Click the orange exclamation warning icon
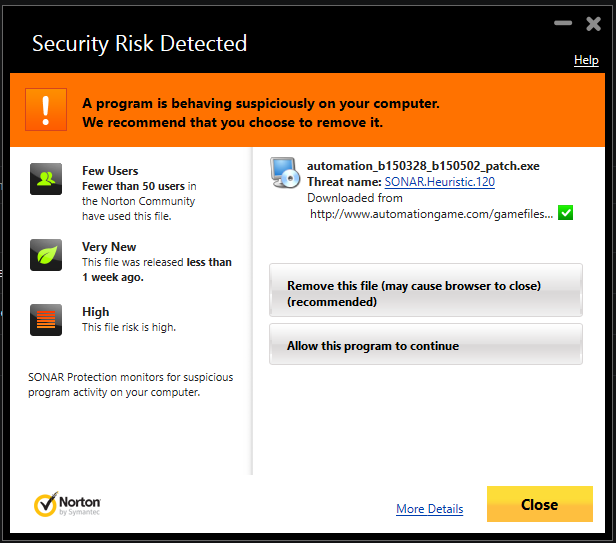 46,110
